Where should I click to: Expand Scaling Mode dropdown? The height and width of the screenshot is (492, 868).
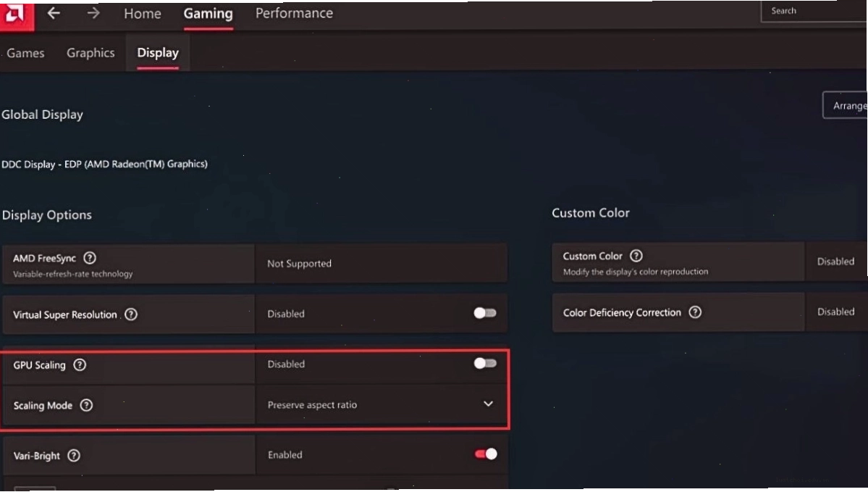488,404
